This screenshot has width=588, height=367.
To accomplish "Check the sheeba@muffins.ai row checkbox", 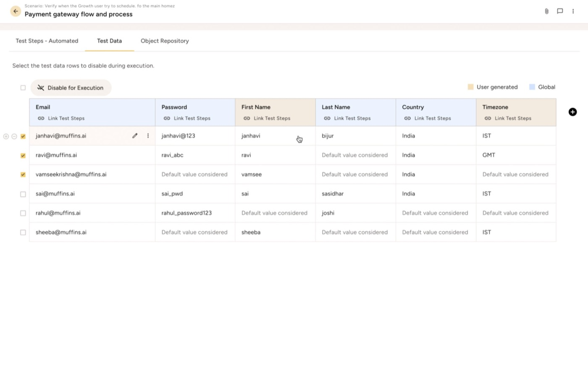I will pyautogui.click(x=23, y=232).
